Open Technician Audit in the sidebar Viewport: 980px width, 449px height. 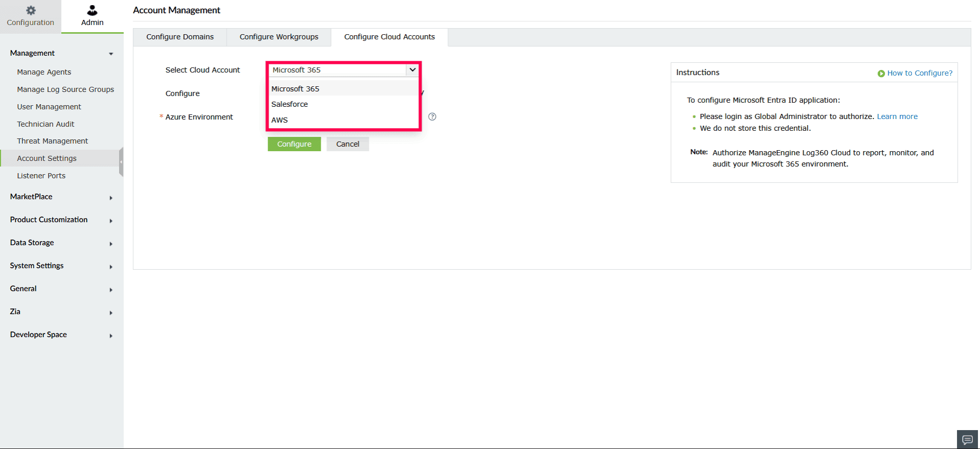(x=45, y=124)
